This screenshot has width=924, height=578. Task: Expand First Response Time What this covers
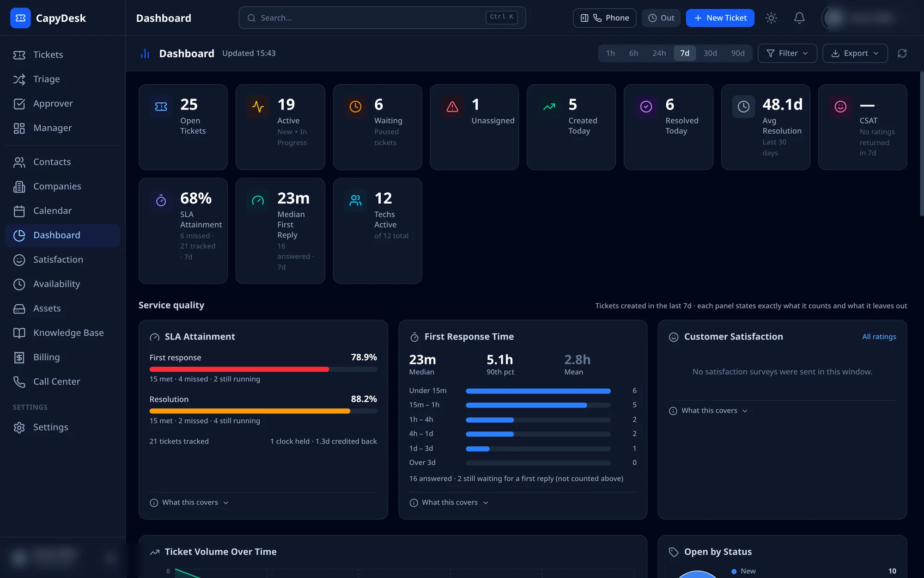(449, 503)
